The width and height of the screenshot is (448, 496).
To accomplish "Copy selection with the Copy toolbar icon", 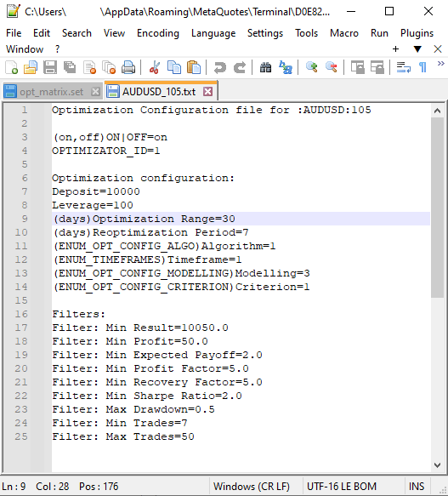I will [x=174, y=67].
